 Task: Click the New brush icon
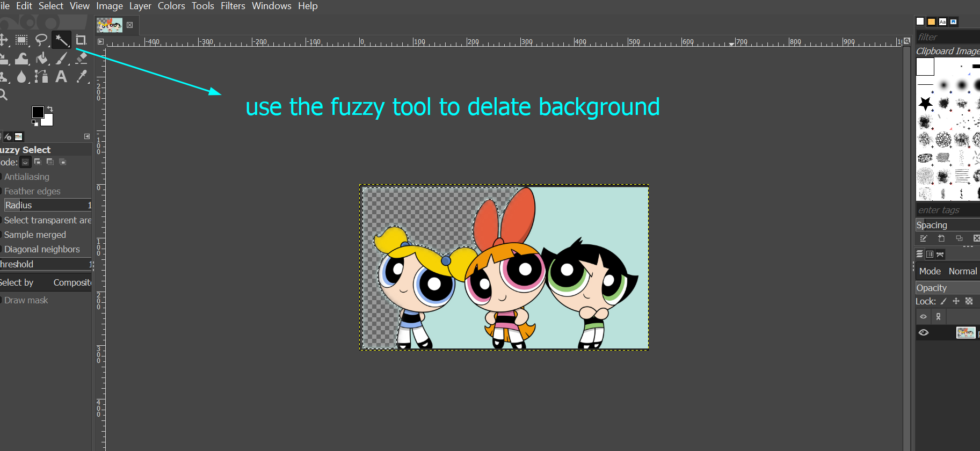pyautogui.click(x=941, y=238)
